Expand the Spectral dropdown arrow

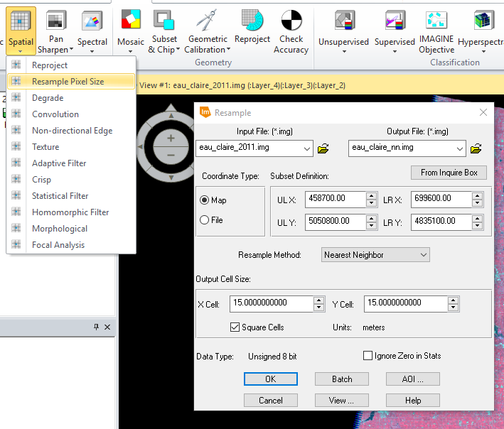pos(92,51)
